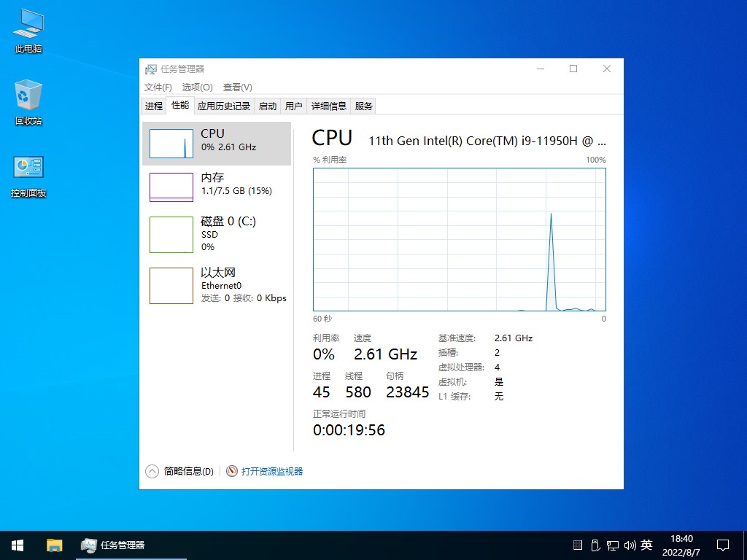Viewport: 747px width, 560px height.
Task: Select the 磁盘 0 (C:) disk panel
Action: tap(212, 234)
